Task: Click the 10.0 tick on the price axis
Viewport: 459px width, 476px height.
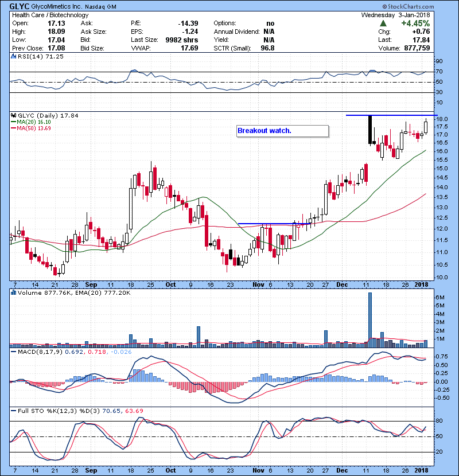Action: tap(442, 277)
